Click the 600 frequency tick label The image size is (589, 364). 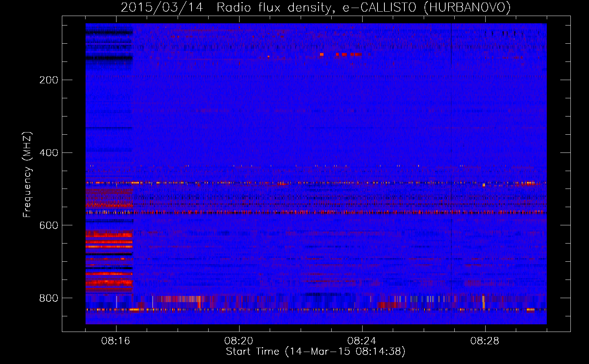coord(49,226)
